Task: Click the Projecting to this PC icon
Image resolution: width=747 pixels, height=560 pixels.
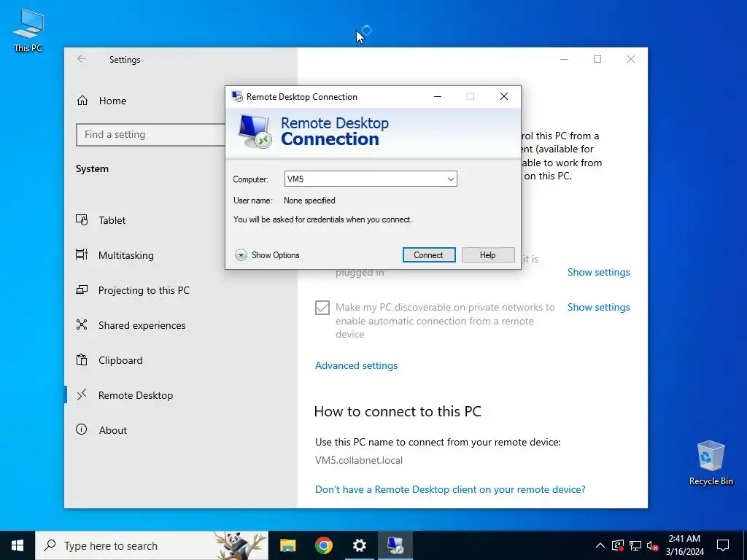Action: (82, 289)
